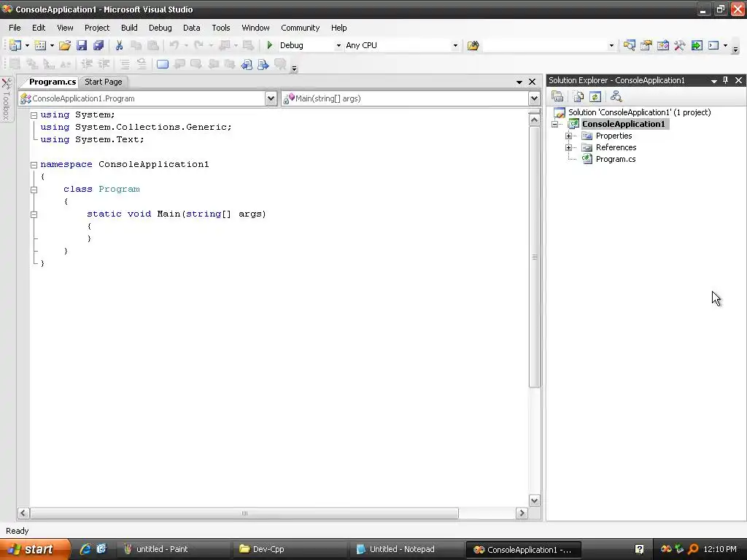Switch to the Dev-Cpp taskbar button
Viewport: 747px width, 560px height.
point(289,549)
